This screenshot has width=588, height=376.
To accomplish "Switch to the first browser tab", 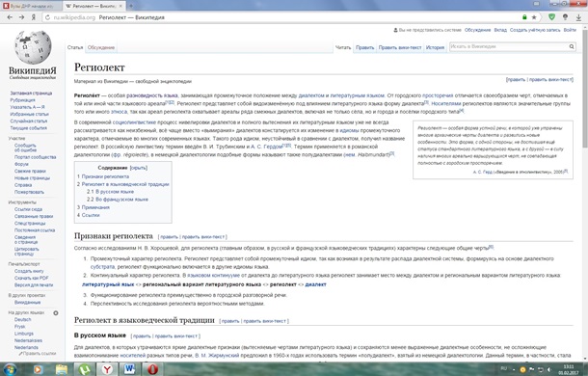I will [31, 6].
